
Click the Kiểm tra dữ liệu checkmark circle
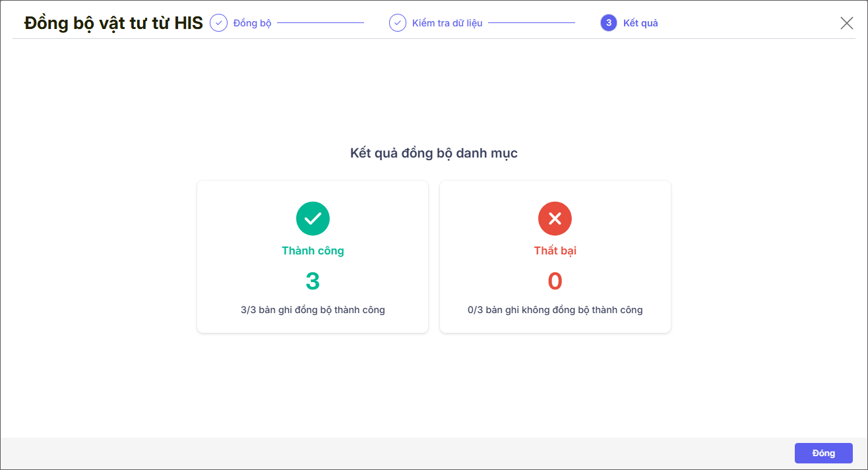pos(397,23)
